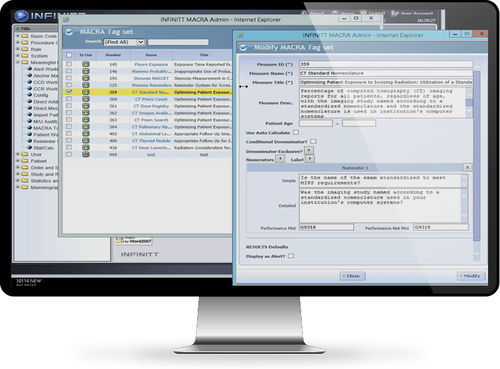This screenshot has height=369, width=500.
Task: Tick the Display as Alert checkbox
Action: [291, 256]
